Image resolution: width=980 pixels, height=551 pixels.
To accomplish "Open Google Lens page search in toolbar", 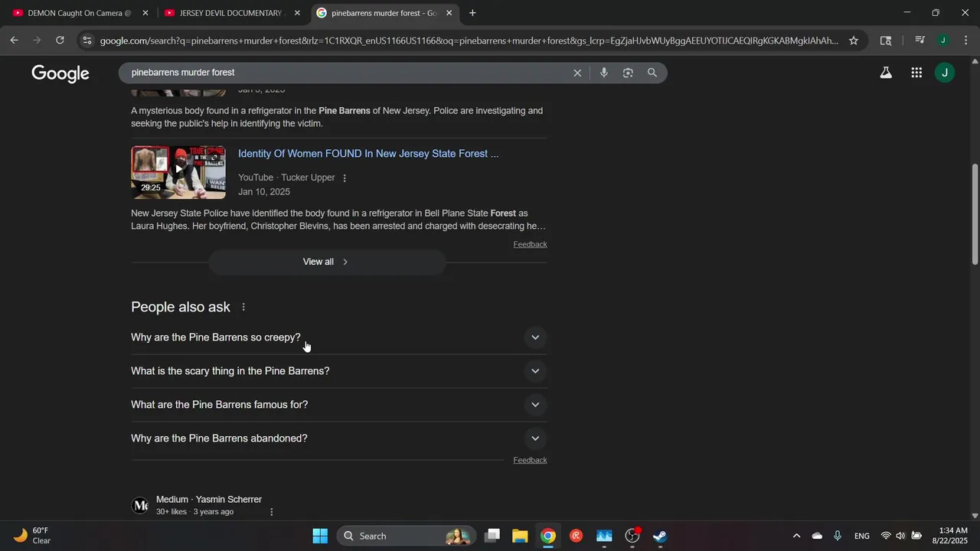I will tap(886, 41).
